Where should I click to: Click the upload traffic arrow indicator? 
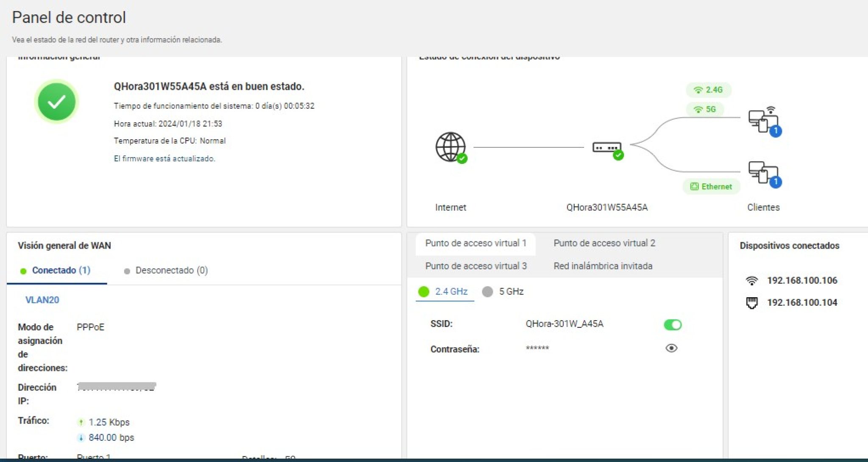[82, 422]
